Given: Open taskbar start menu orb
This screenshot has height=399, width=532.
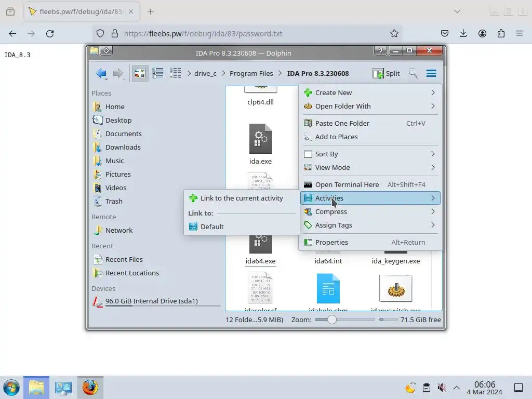Looking at the screenshot, I should pos(11,388).
